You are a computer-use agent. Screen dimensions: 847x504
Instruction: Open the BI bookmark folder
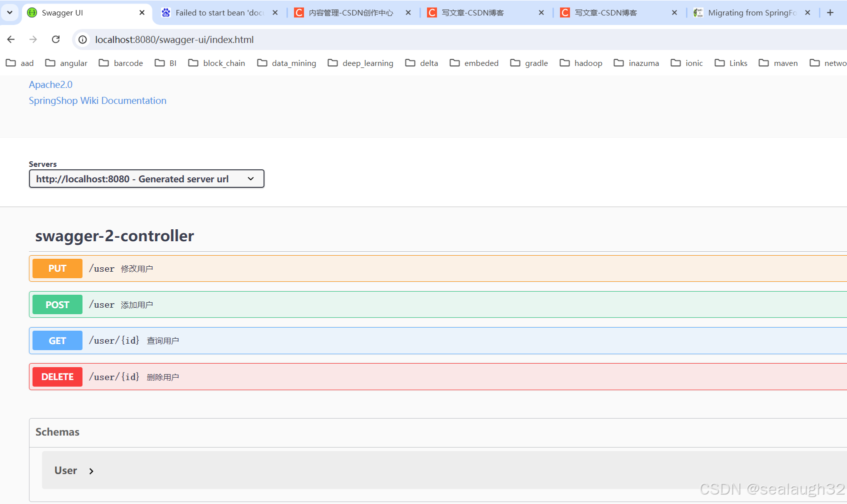pos(165,63)
